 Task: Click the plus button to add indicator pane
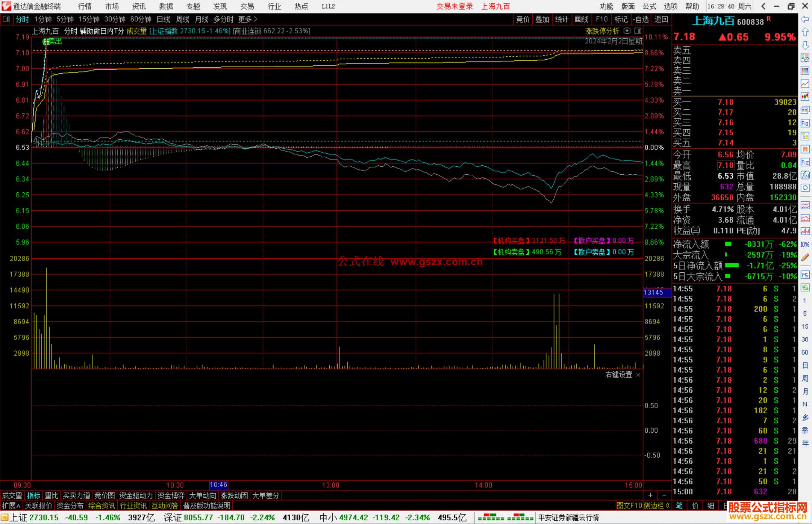pos(650,495)
